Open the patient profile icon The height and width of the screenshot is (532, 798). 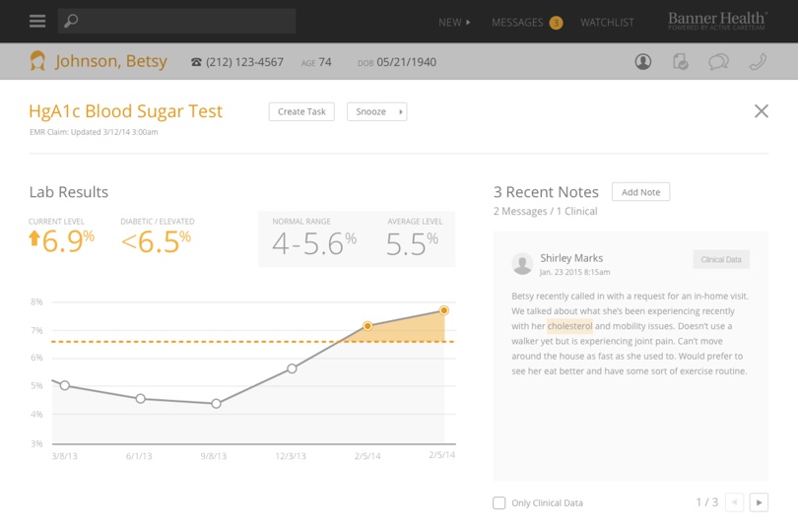(642, 62)
